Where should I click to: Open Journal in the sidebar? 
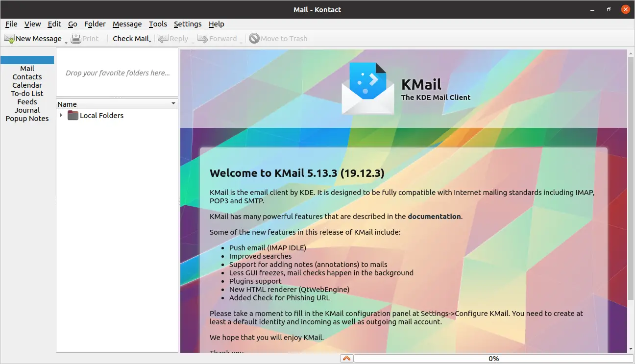pos(27,110)
